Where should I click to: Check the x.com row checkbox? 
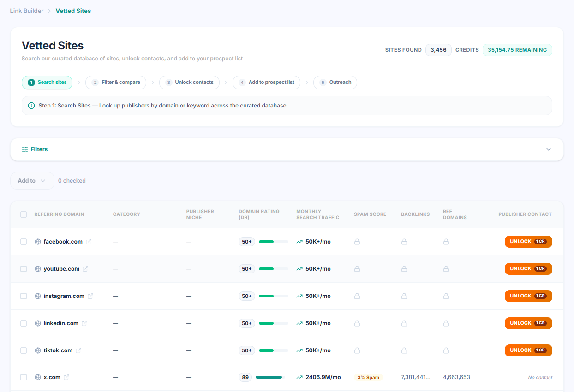click(x=24, y=377)
